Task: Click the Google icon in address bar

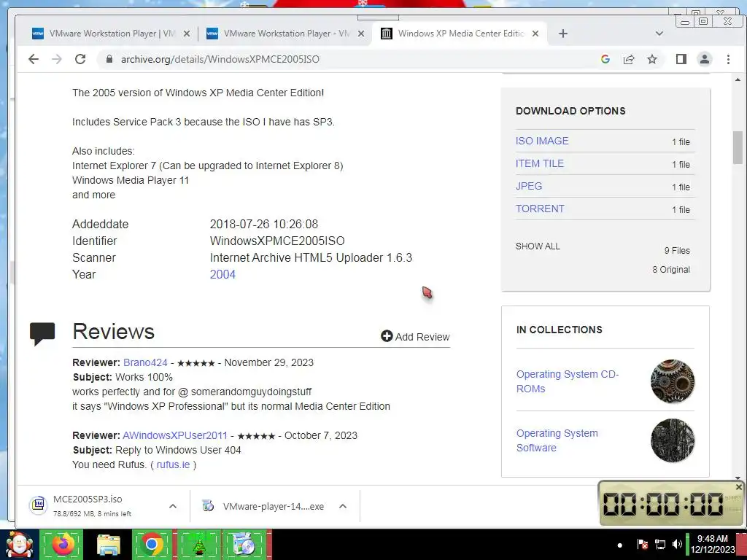Action: 605,59
